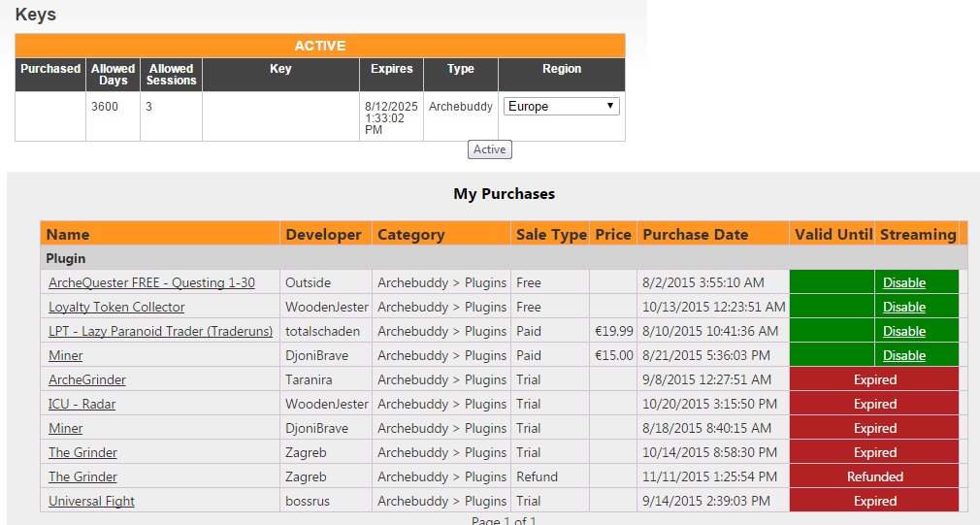Open the Loyalty Token Collector plugin link

click(x=116, y=307)
